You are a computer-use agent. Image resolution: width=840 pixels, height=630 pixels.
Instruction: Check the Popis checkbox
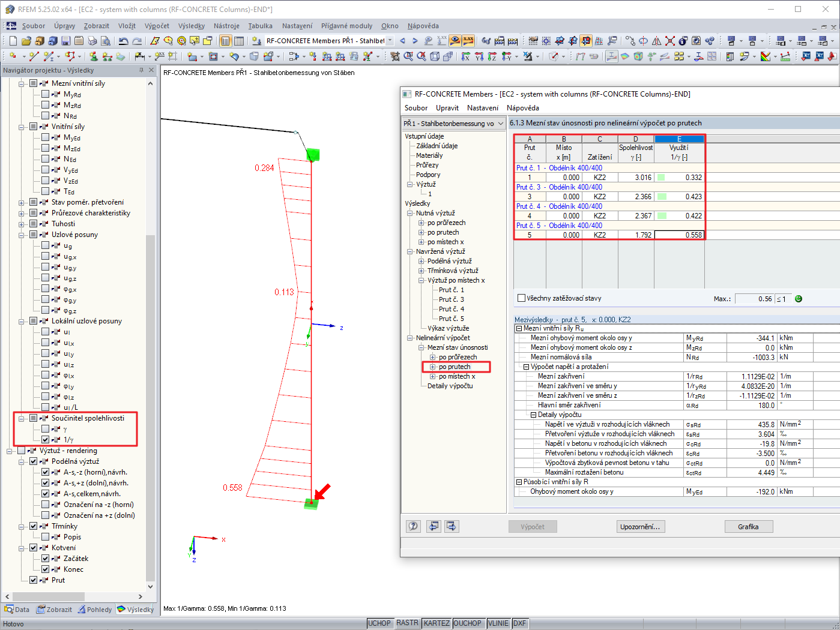click(x=46, y=537)
